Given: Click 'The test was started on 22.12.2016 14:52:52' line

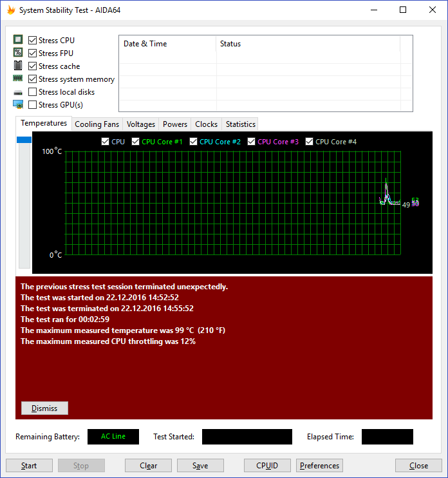Looking at the screenshot, I should pos(100,298).
